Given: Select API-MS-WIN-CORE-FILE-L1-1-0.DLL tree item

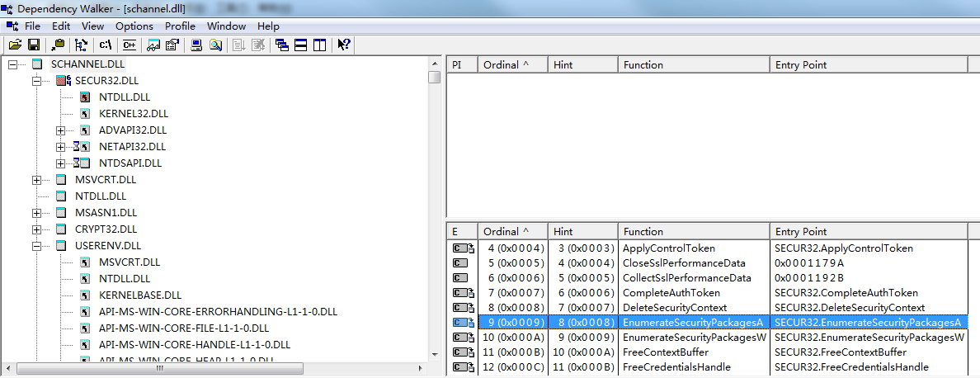Looking at the screenshot, I should pyautogui.click(x=184, y=328).
